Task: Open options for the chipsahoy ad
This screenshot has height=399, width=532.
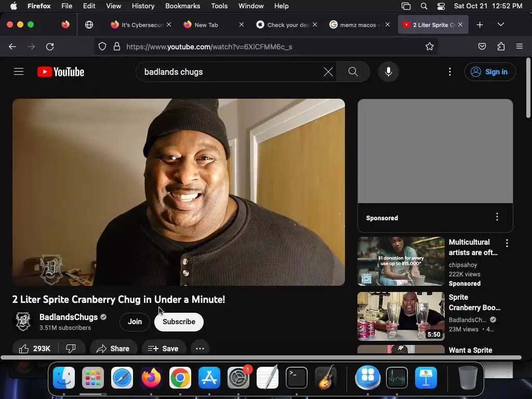Action: (x=507, y=243)
